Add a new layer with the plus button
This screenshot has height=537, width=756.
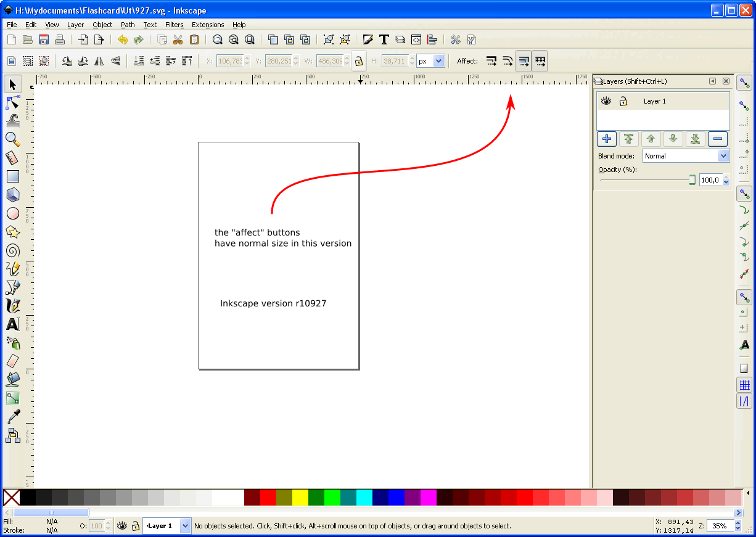606,139
